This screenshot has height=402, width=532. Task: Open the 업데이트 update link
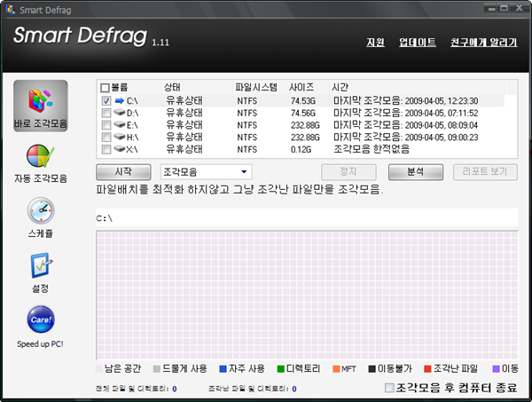click(418, 43)
